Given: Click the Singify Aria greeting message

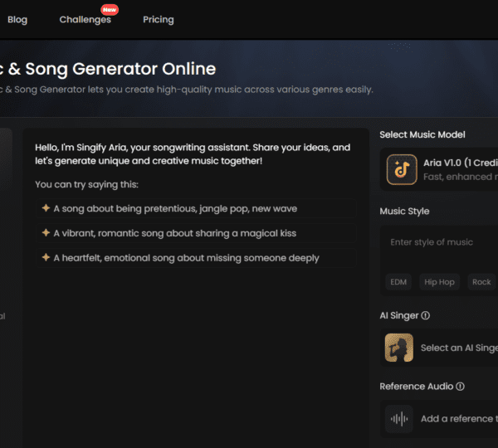Looking at the screenshot, I should click(193, 154).
